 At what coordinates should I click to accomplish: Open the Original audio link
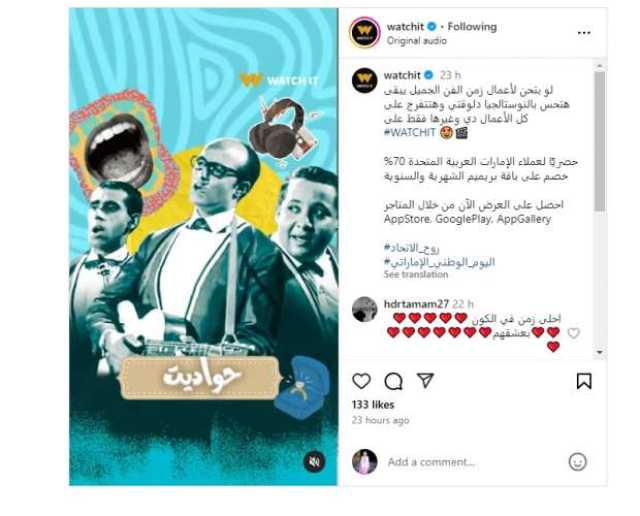point(416,41)
